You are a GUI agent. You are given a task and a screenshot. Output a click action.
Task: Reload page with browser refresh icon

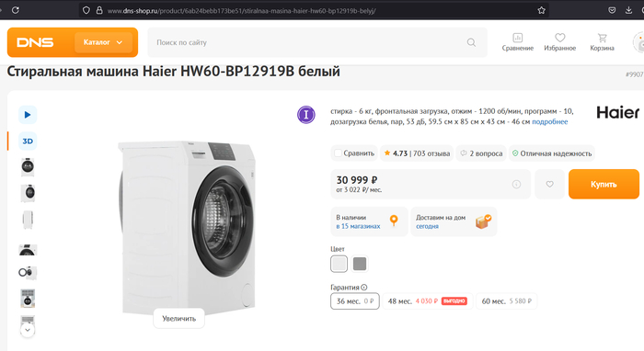click(x=16, y=10)
